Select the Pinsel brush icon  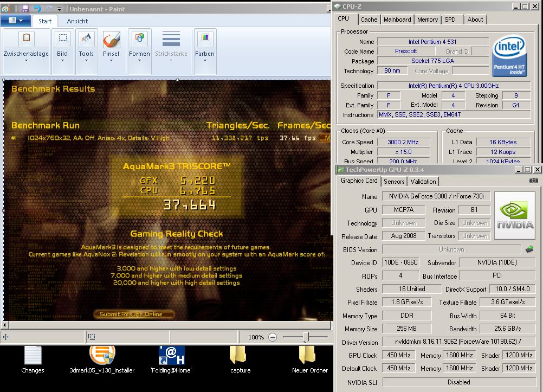point(111,39)
